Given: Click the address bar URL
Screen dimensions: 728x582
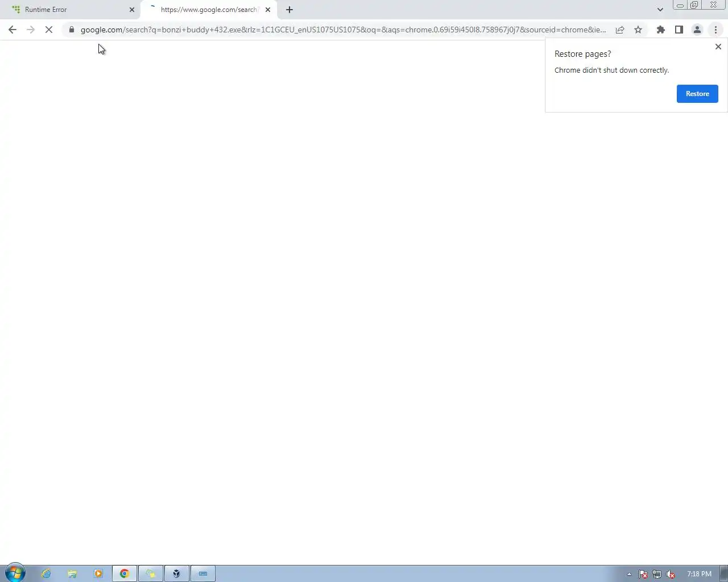Looking at the screenshot, I should pos(343,30).
